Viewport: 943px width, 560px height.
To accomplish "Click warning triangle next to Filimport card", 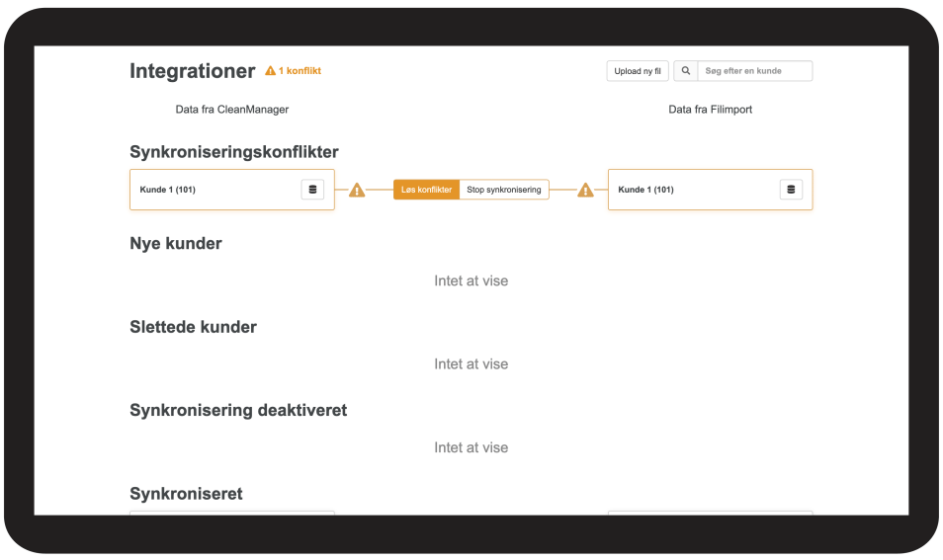I will 585,190.
